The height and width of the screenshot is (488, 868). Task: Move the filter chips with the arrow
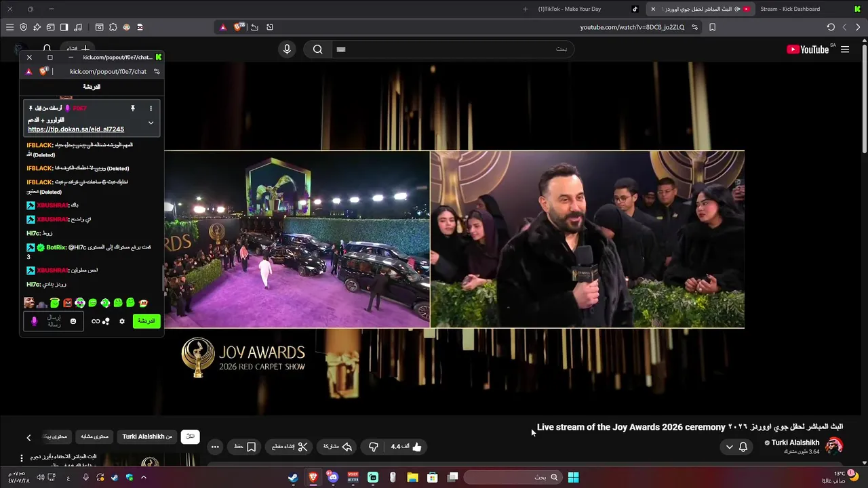[28, 438]
